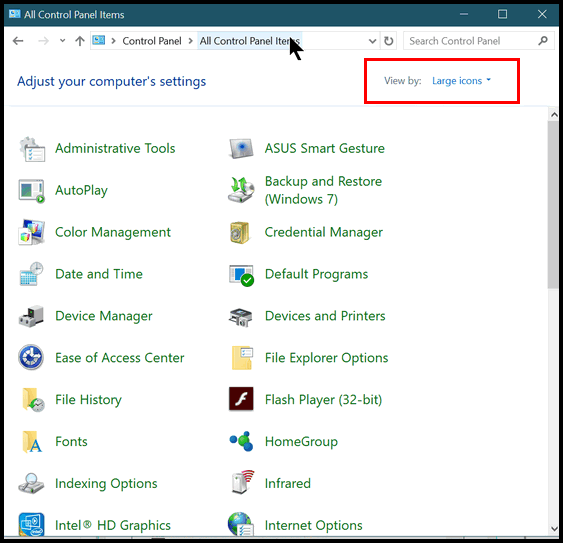
Task: Open the Device Manager icon
Action: pyautogui.click(x=32, y=316)
